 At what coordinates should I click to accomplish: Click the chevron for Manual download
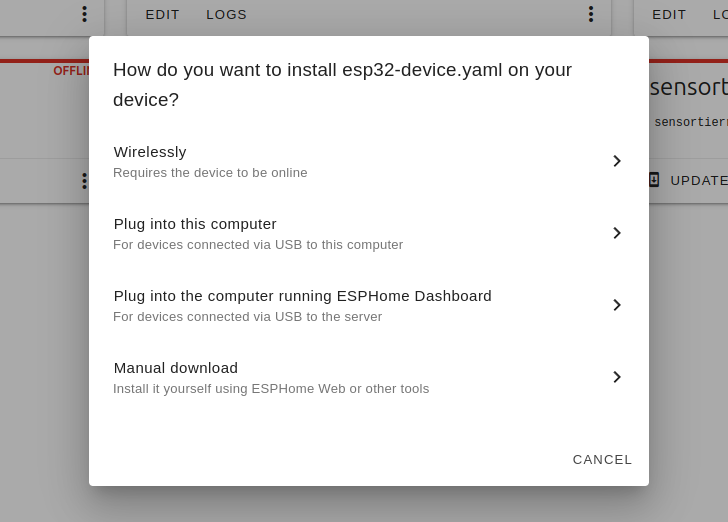617,377
